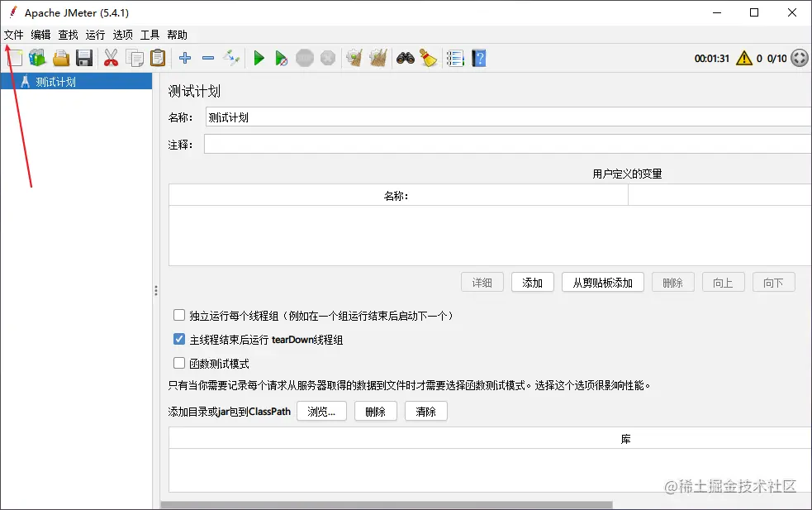
Task: Click into the 注释 input field
Action: (507, 144)
